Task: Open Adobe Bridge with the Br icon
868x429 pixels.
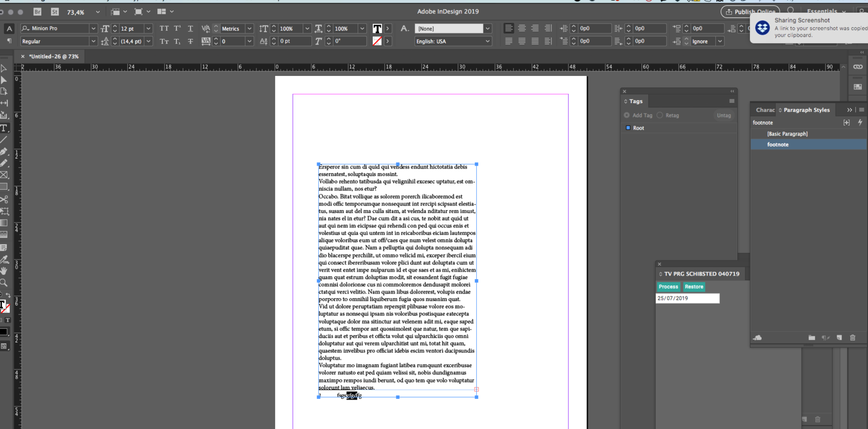Action: (38, 12)
